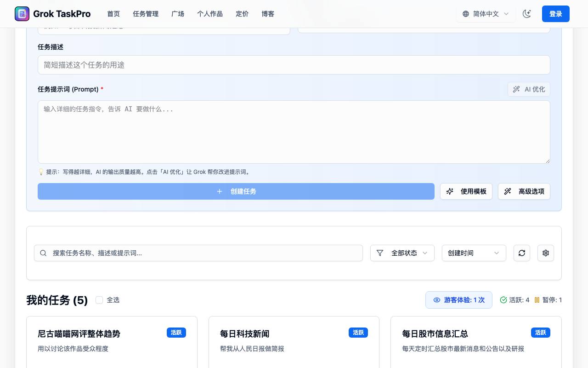Click the wand icon on 高级选项
588x368 pixels.
(x=508, y=191)
